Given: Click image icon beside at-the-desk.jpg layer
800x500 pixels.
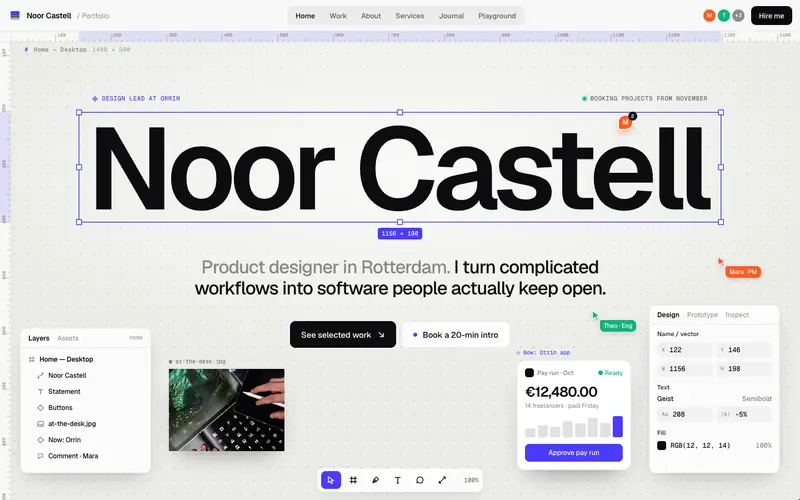Looking at the screenshot, I should pyautogui.click(x=40, y=423).
